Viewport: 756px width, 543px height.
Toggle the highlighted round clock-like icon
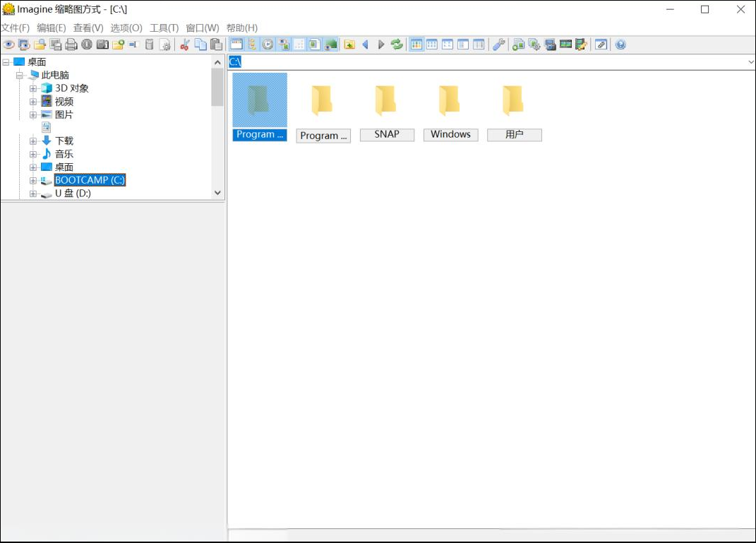[x=268, y=45]
